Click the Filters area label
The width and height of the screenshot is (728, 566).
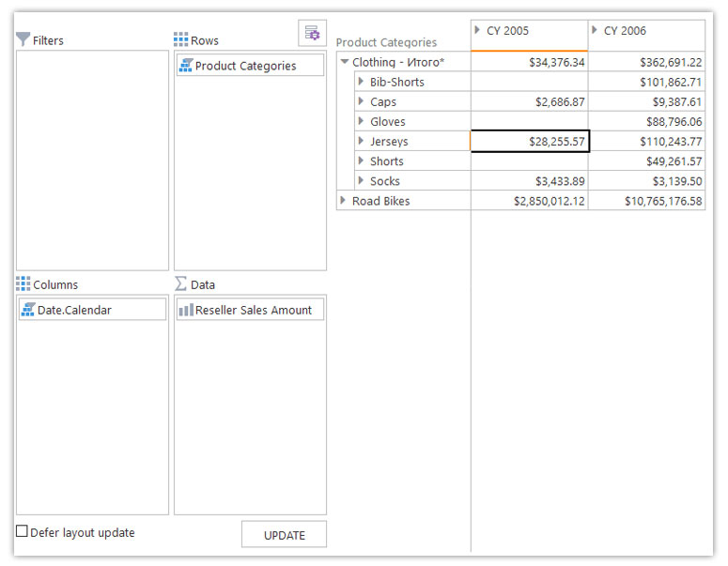48,40
